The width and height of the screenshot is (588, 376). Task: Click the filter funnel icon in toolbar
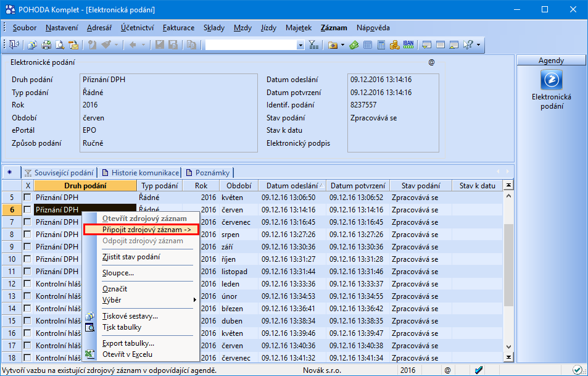click(x=313, y=44)
